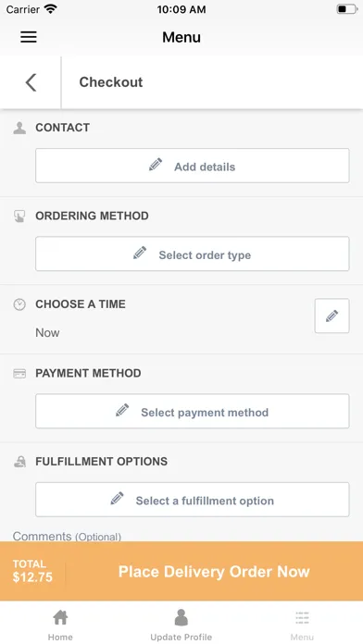Image resolution: width=363 pixels, height=644 pixels.
Task: Click the clock icon next to Choose a Time
Action: 19,304
